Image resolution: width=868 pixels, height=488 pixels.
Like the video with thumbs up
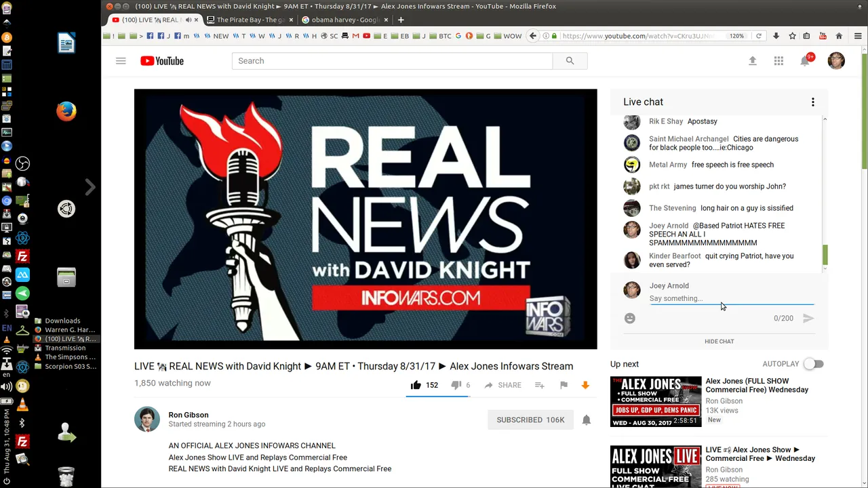pyautogui.click(x=416, y=385)
